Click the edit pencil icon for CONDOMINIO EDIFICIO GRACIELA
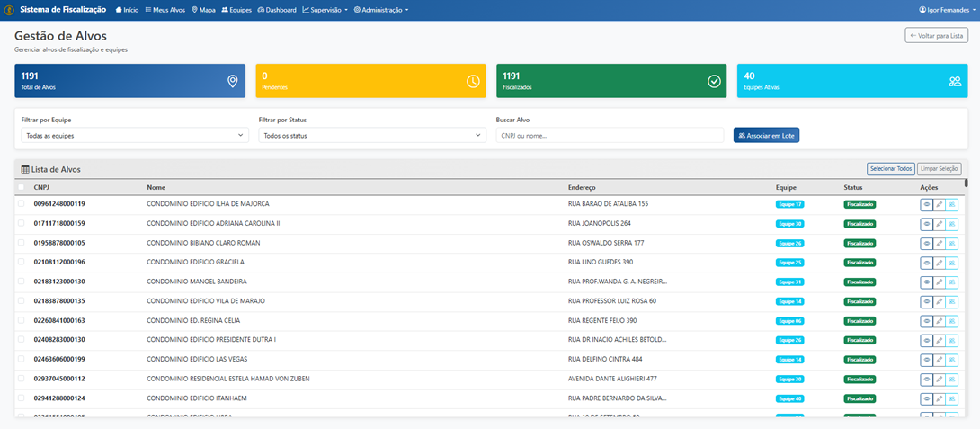This screenshot has width=980, height=429. click(939, 263)
